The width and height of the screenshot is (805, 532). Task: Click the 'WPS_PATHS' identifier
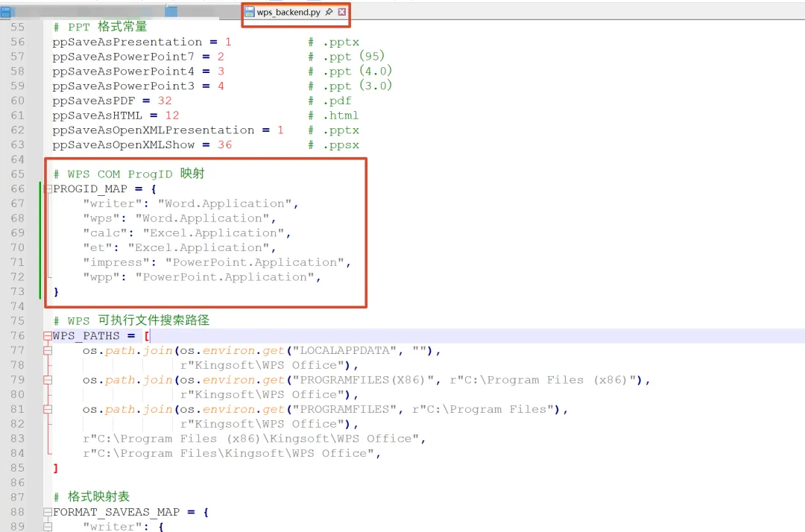coord(86,335)
